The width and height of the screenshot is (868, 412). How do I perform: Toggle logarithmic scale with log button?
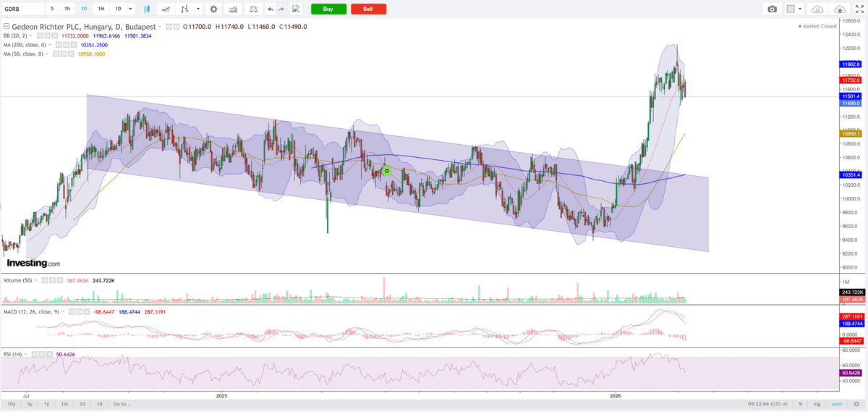(817, 403)
